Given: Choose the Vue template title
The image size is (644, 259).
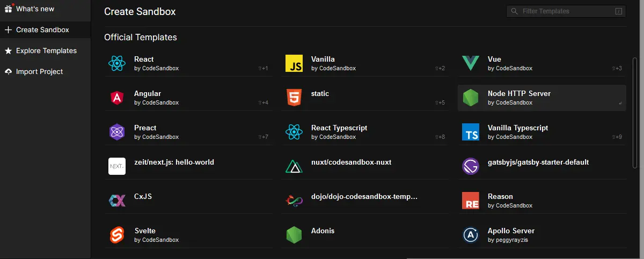Looking at the screenshot, I should click(495, 60).
